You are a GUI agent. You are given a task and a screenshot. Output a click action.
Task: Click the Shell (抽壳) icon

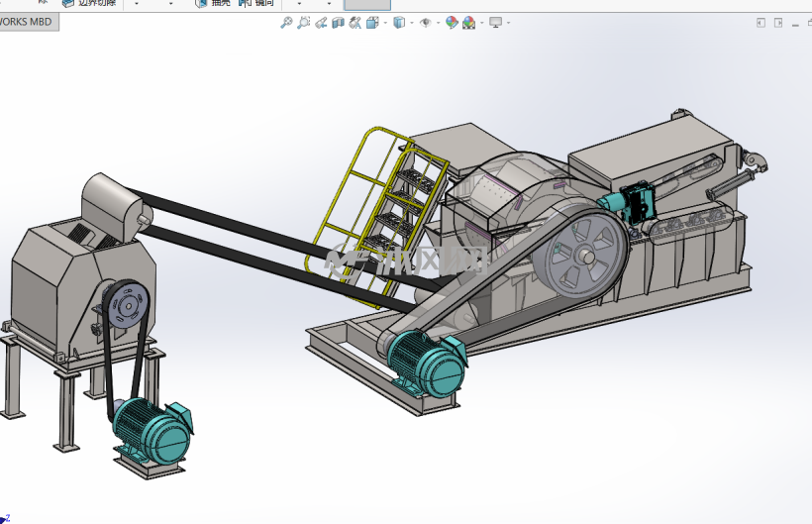(x=201, y=3)
